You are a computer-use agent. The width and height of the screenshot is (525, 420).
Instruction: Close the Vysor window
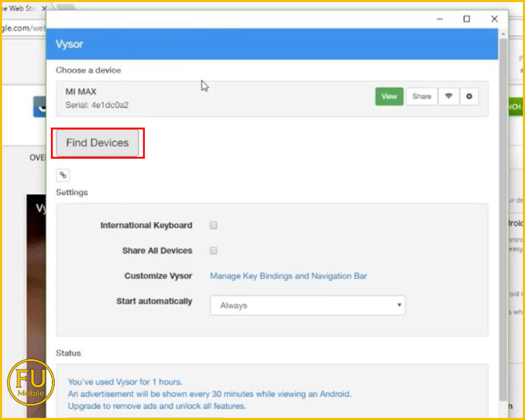[x=494, y=19]
